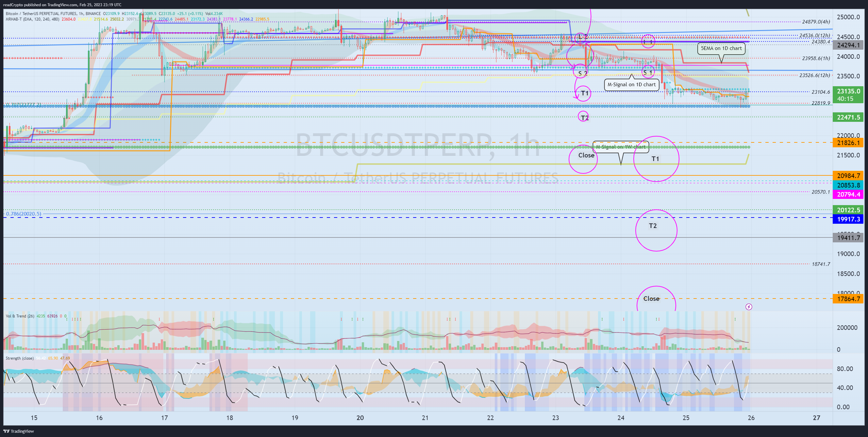
Task: Click the 24879.0(4h) level label
Action: 816,22
